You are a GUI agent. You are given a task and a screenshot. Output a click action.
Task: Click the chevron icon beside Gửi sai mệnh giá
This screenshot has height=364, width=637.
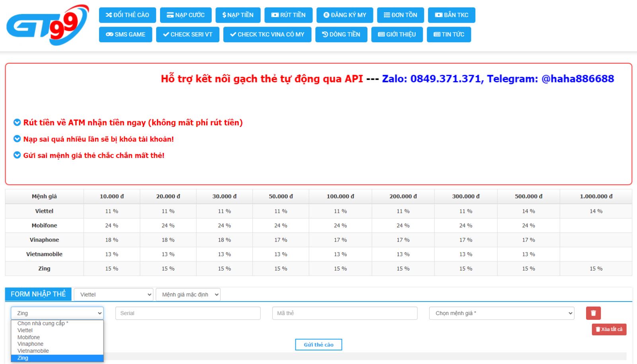click(x=17, y=155)
